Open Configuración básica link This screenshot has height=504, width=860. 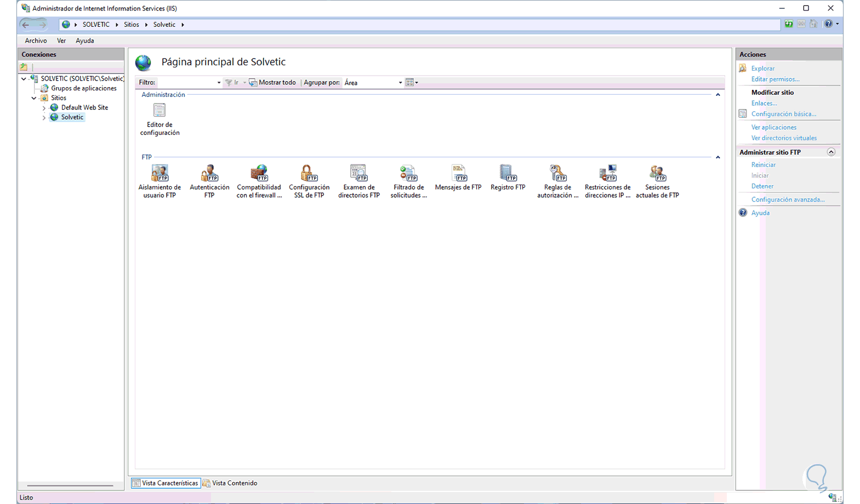point(784,114)
